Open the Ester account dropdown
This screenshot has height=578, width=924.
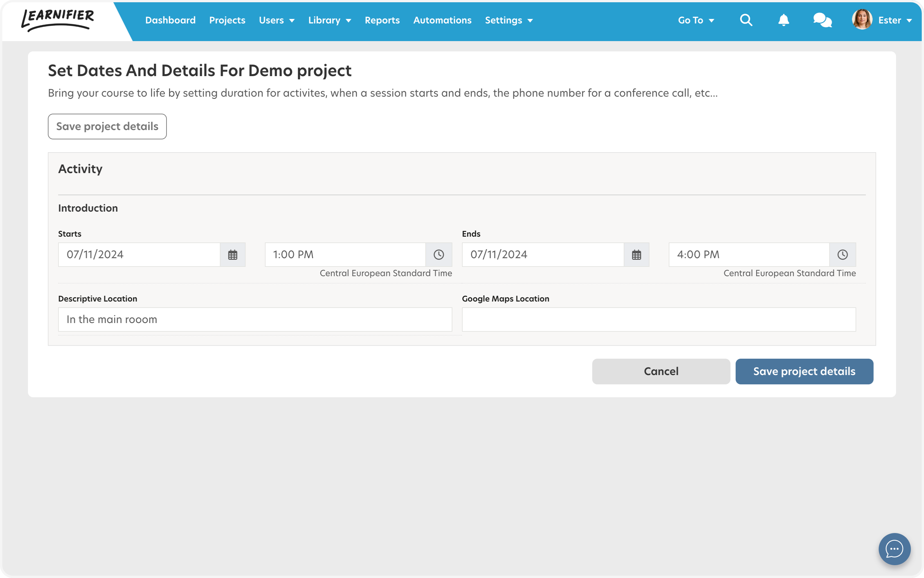point(895,20)
